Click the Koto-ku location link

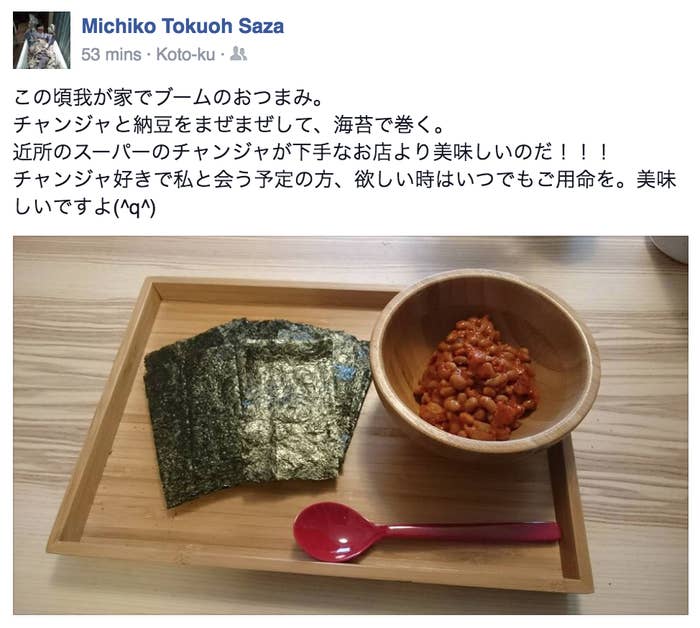(186, 54)
